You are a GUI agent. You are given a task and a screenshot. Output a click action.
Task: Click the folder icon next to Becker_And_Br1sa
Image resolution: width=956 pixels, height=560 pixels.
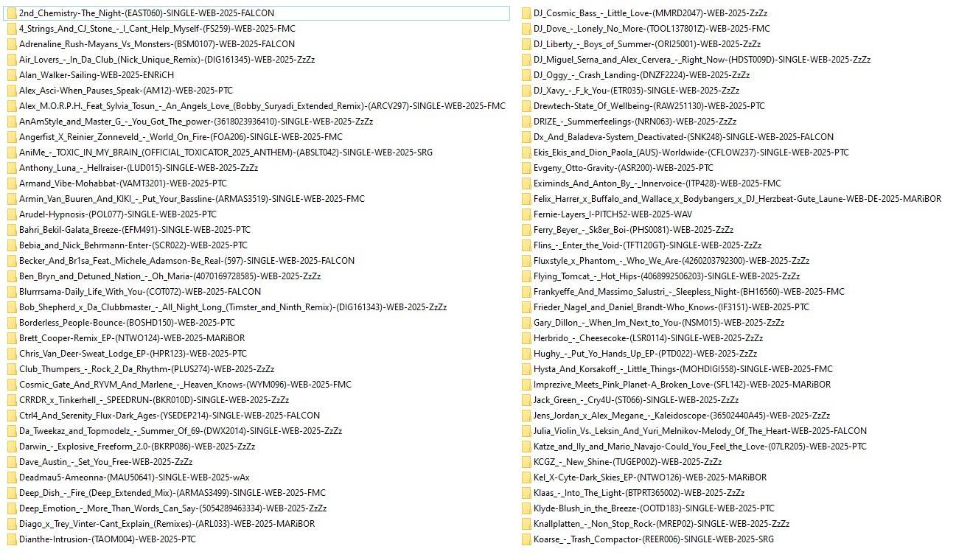tap(12, 261)
